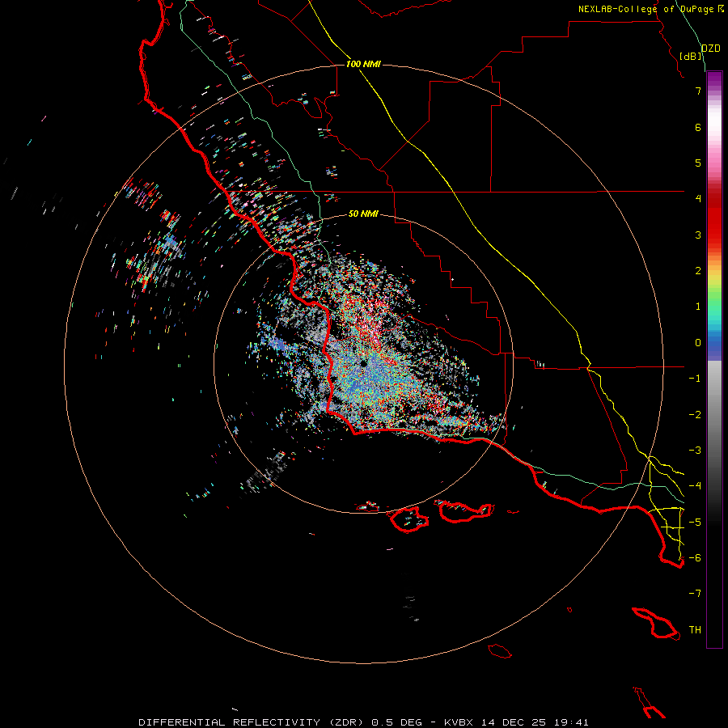Click the -5 value on the scale

(695, 523)
